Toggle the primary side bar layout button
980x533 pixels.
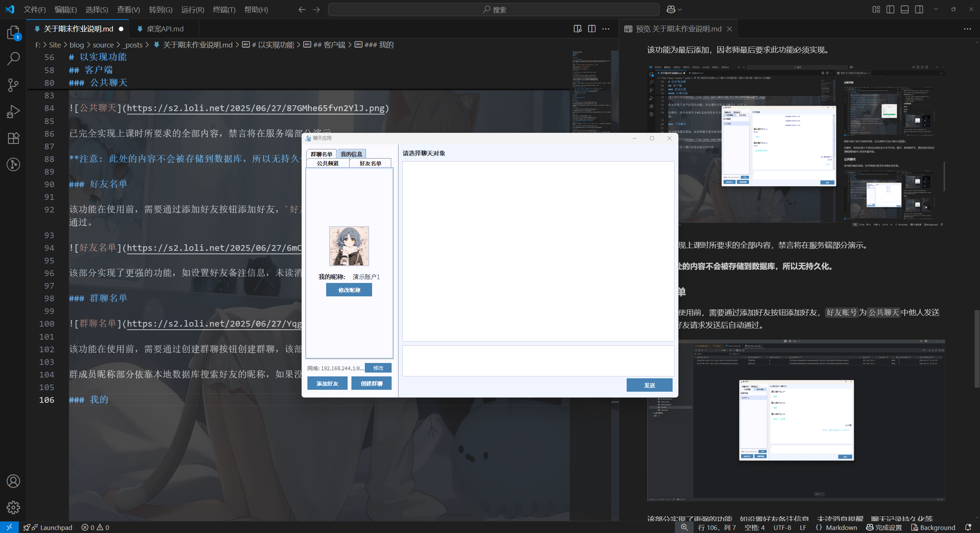point(890,10)
